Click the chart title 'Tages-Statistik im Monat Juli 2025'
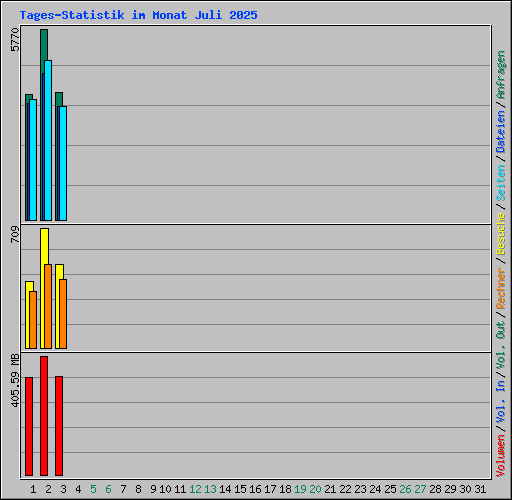This screenshot has height=500, width=512. (x=138, y=15)
